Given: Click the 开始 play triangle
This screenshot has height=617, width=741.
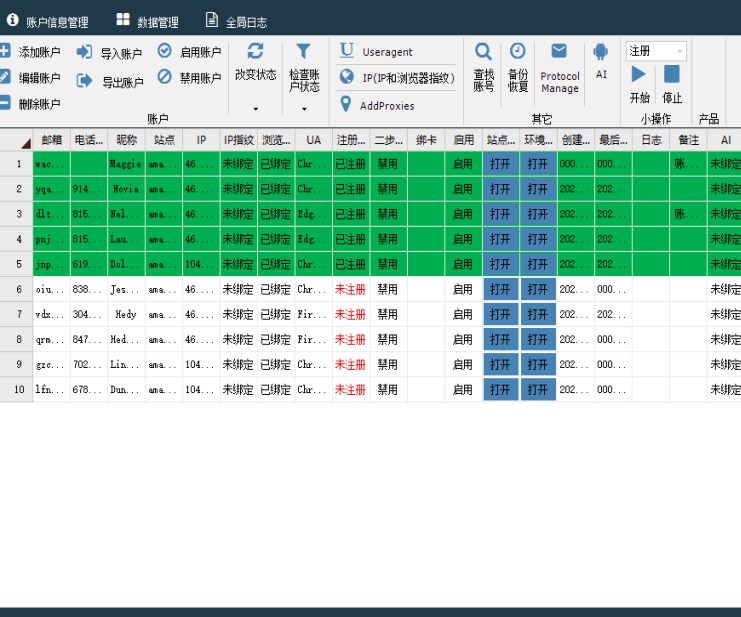Looking at the screenshot, I should [x=638, y=74].
